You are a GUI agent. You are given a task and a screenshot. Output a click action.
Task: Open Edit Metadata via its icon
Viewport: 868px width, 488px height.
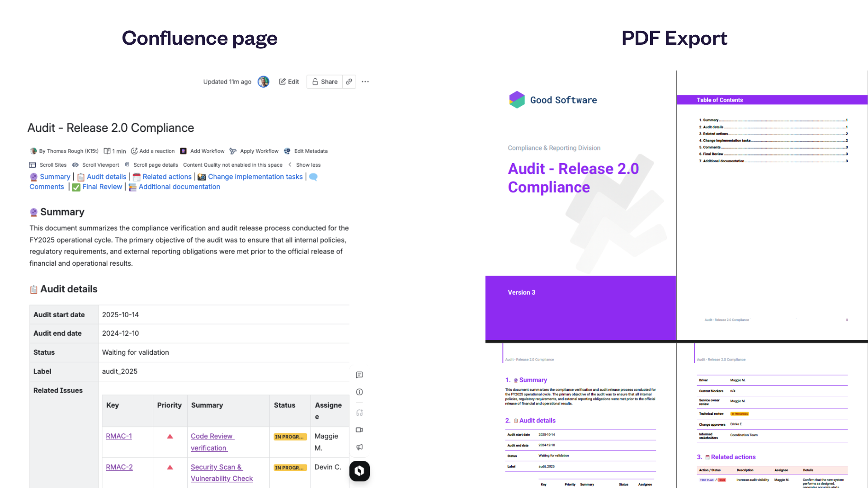pyautogui.click(x=288, y=151)
